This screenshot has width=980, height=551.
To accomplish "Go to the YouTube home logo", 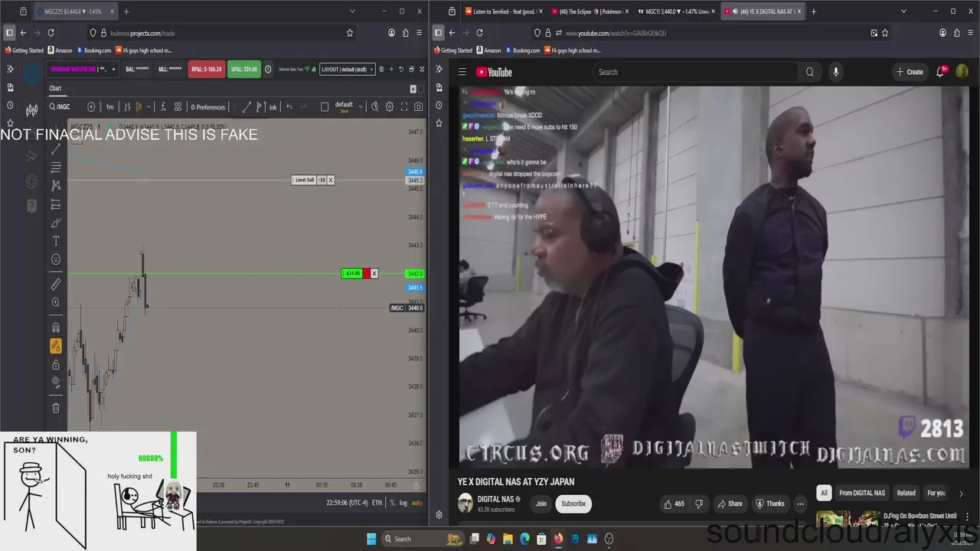I will coord(494,72).
